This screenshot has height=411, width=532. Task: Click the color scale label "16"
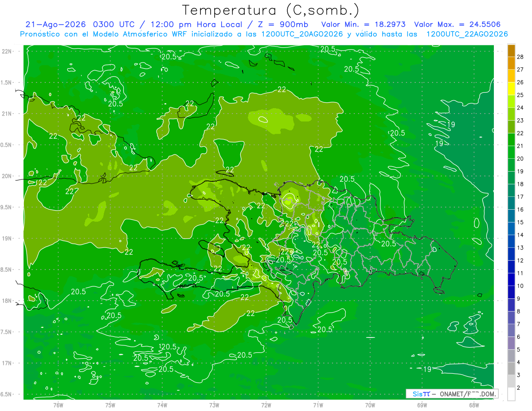point(520,210)
